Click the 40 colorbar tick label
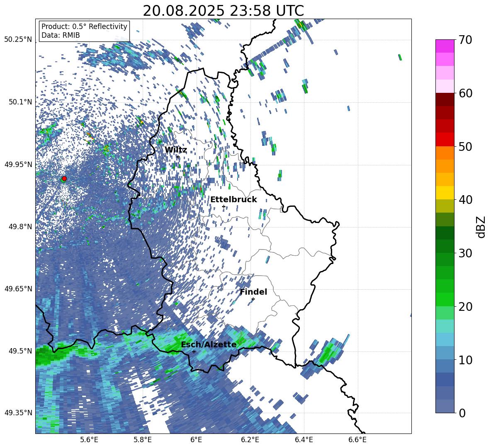 pyautogui.click(x=465, y=200)
